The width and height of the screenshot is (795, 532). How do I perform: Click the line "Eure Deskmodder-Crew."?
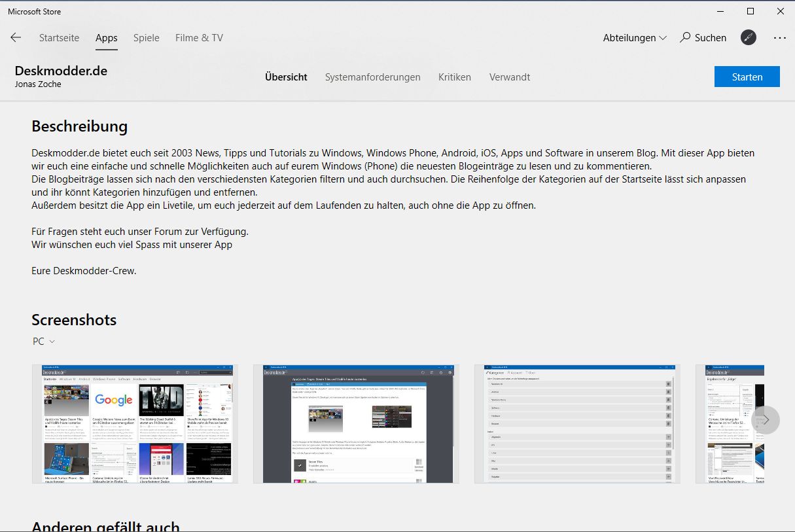point(84,270)
